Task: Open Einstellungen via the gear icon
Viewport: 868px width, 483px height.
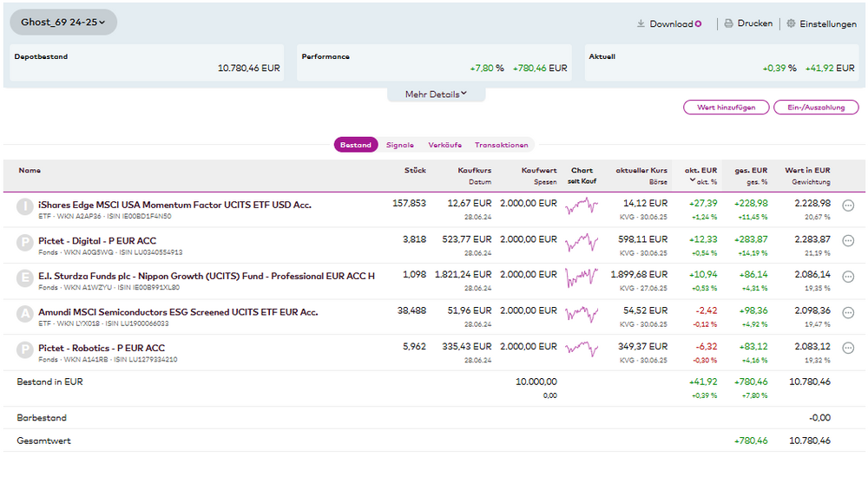Action: pyautogui.click(x=791, y=24)
